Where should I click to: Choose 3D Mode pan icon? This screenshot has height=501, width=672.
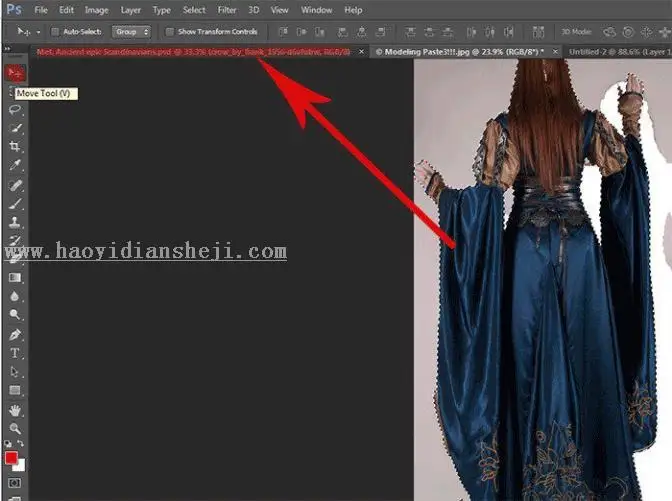[x=646, y=32]
